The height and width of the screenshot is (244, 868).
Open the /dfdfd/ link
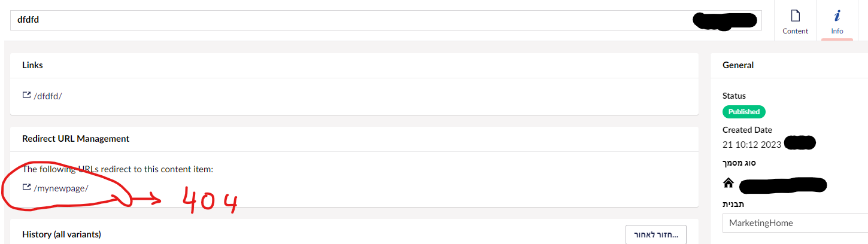click(x=48, y=96)
